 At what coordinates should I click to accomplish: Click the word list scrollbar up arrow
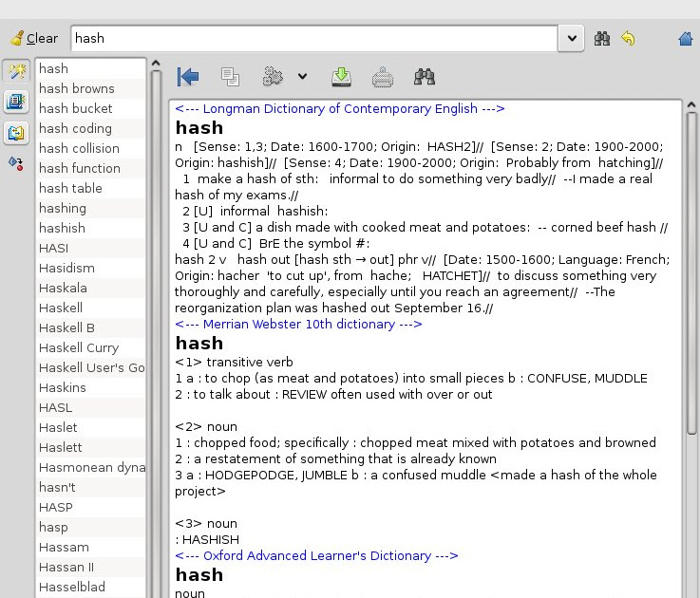click(x=156, y=64)
